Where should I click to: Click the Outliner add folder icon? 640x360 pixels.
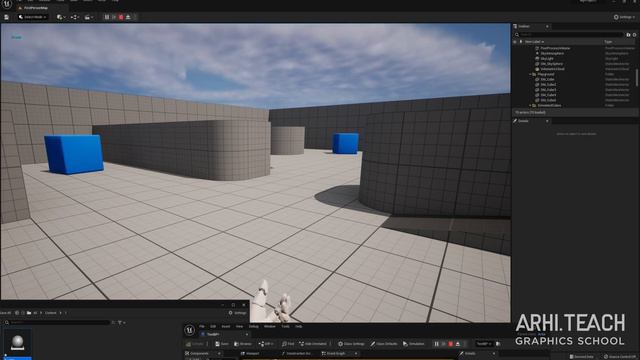628,35
